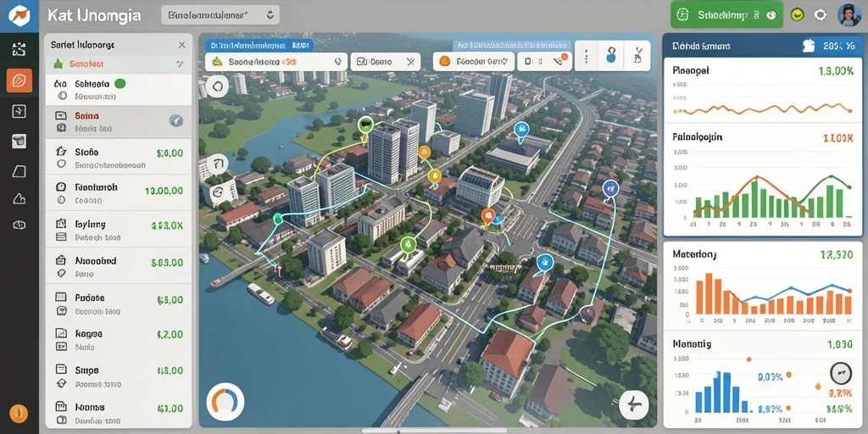Click the orange-blue donut chart map button
868x434 pixels.
(225, 403)
